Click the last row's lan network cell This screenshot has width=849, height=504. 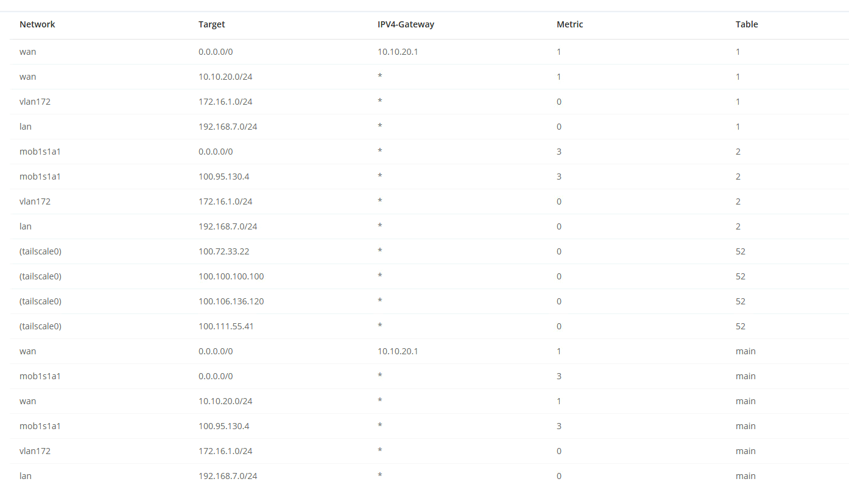pos(25,476)
